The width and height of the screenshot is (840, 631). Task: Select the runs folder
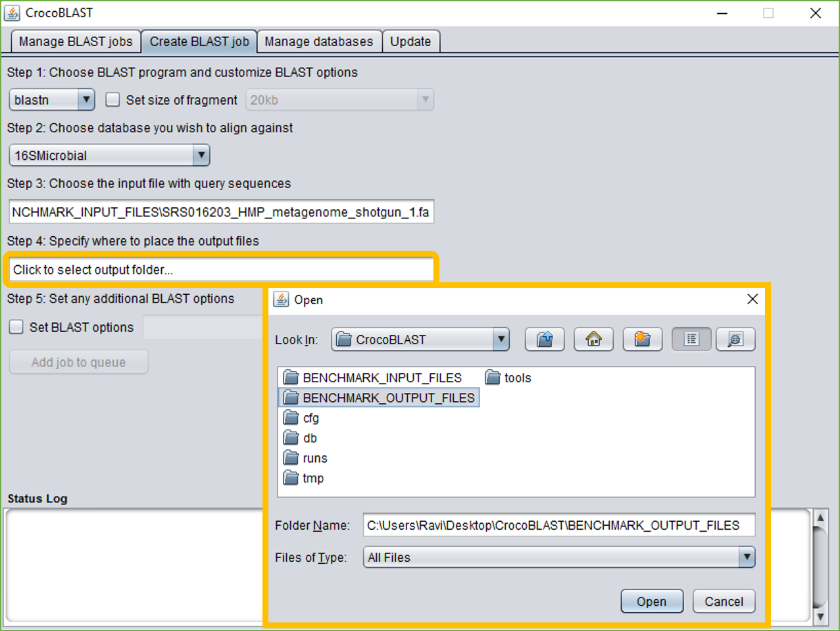click(x=305, y=458)
